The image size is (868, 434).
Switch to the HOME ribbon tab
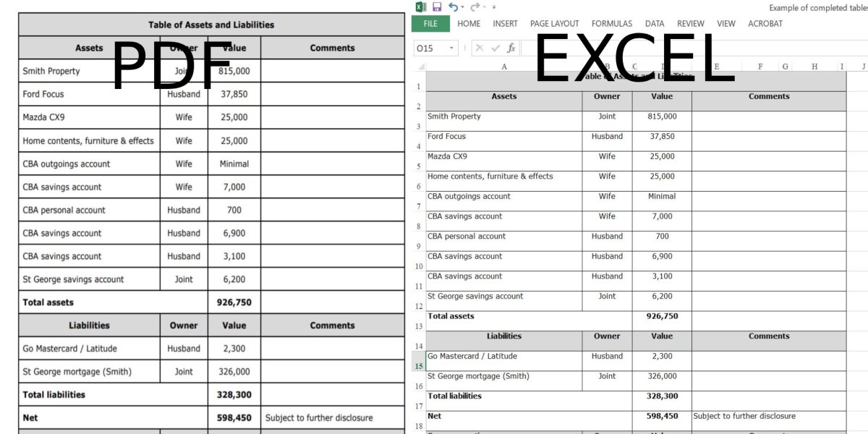(x=469, y=24)
